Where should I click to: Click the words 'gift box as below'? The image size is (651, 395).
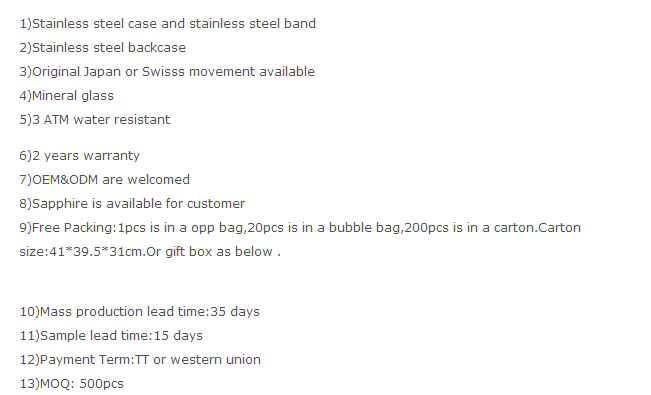pyautogui.click(x=219, y=252)
